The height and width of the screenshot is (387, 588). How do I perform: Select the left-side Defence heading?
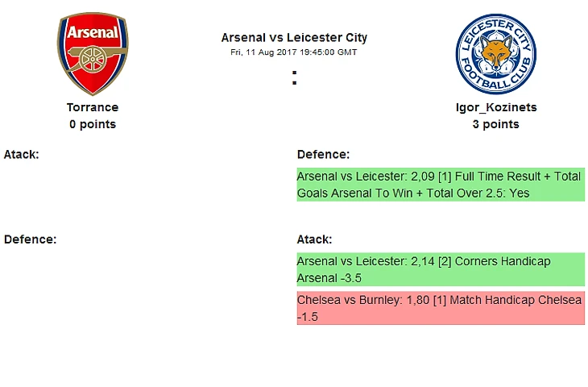[x=29, y=239]
